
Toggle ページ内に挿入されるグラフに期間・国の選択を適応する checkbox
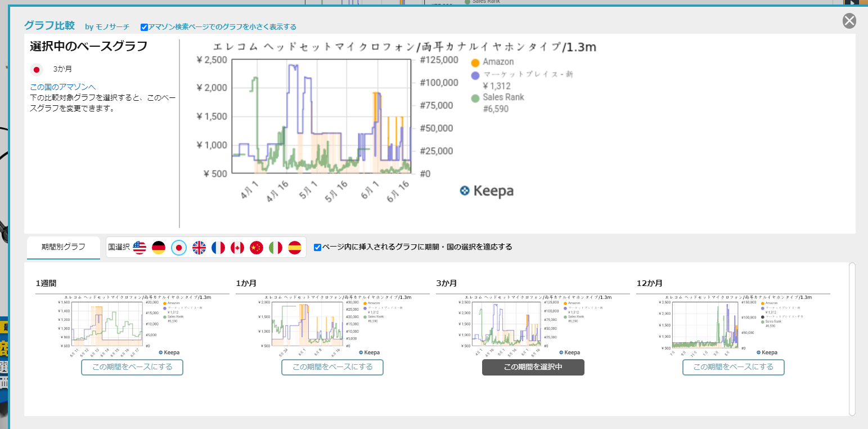pyautogui.click(x=317, y=247)
